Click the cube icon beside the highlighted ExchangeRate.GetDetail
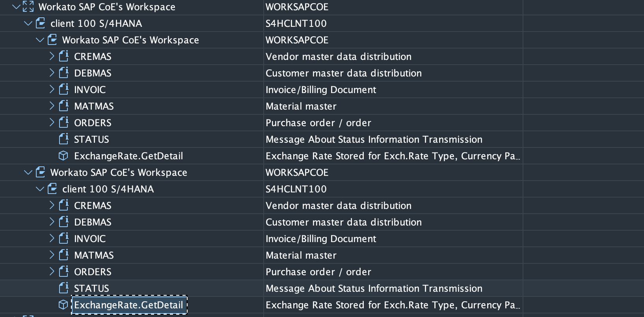The image size is (644, 317). tap(63, 305)
